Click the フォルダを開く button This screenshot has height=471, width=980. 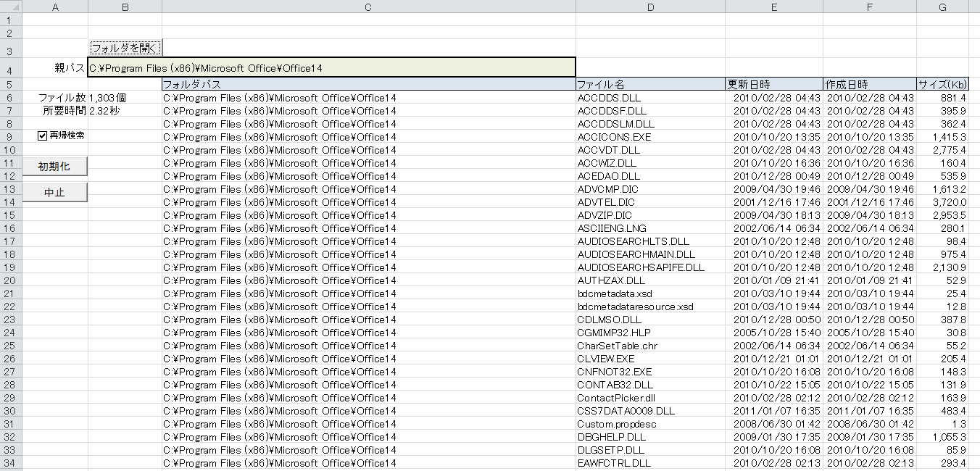click(x=125, y=48)
